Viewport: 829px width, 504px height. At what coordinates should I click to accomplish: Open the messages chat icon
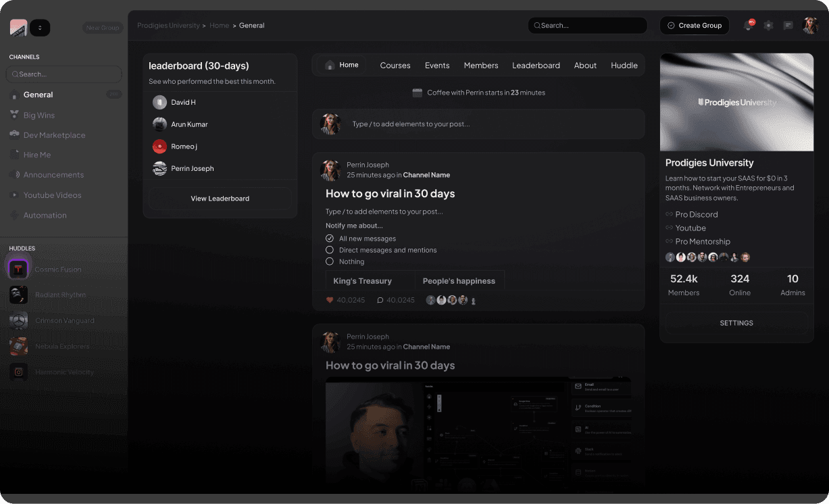pos(788,26)
